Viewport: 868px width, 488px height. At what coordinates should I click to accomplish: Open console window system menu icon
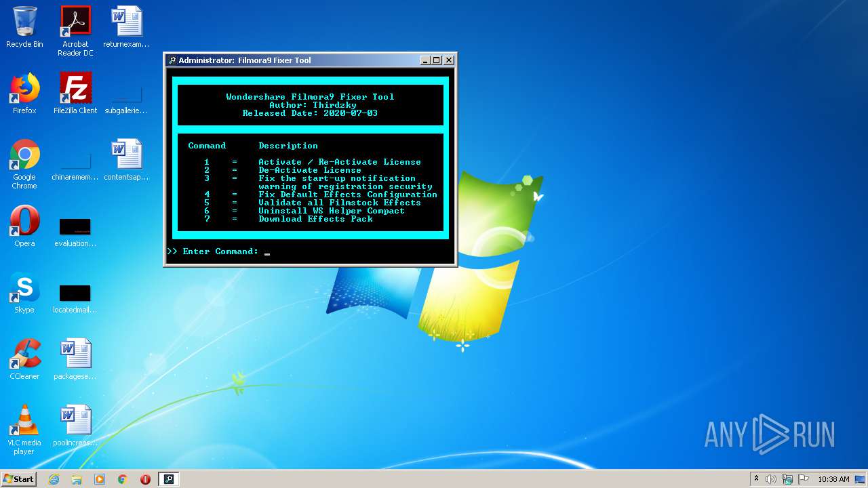click(x=172, y=60)
